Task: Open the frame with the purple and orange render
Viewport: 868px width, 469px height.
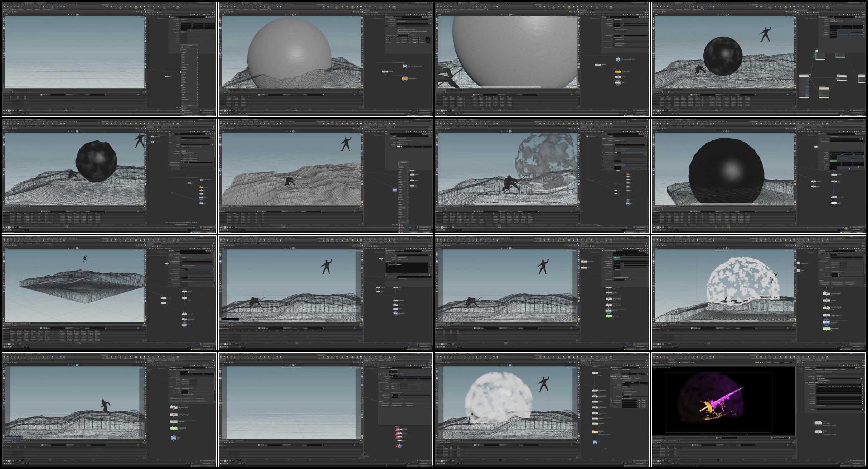Action: click(x=759, y=410)
